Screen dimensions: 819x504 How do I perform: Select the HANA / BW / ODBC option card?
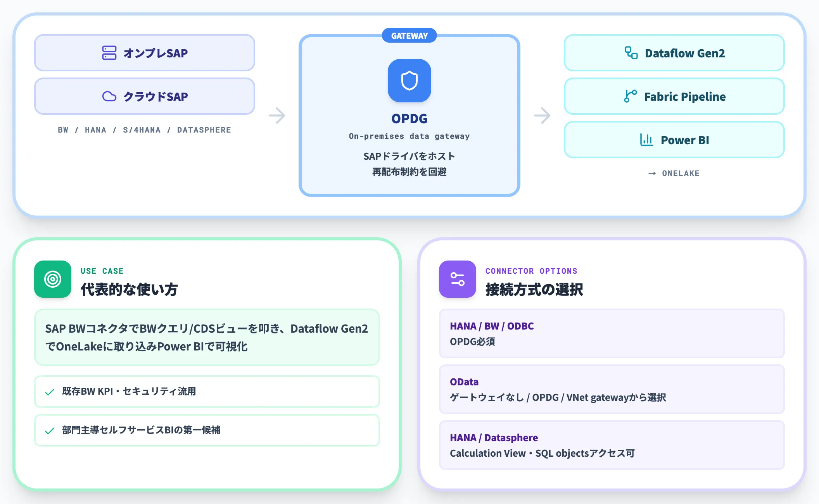(612, 333)
